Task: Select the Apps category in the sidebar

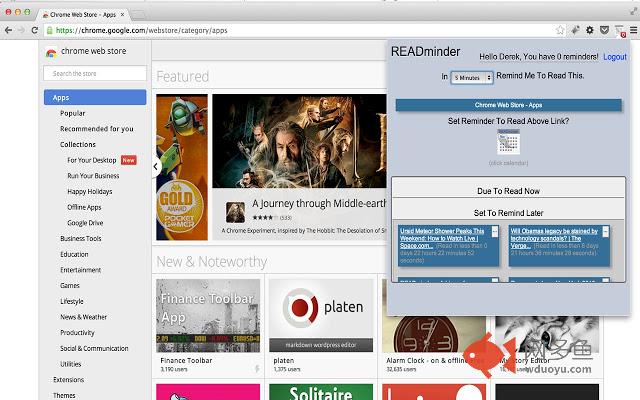Action: click(x=95, y=97)
